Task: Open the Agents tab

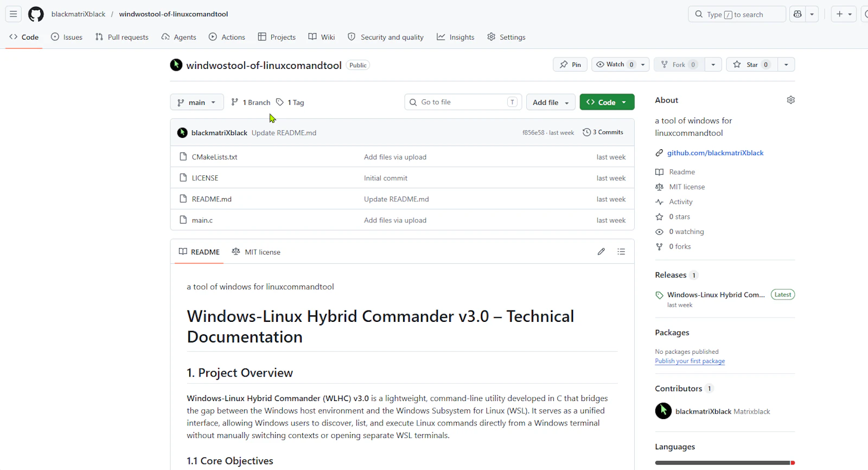Action: [179, 37]
